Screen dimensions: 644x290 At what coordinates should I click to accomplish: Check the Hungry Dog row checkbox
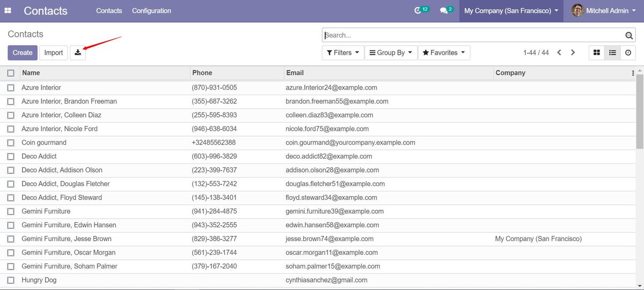pyautogui.click(x=11, y=280)
